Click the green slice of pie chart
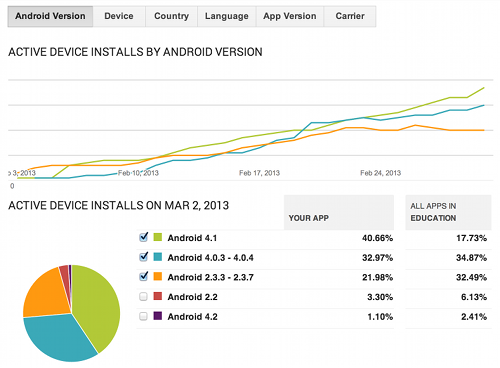 coord(97,307)
